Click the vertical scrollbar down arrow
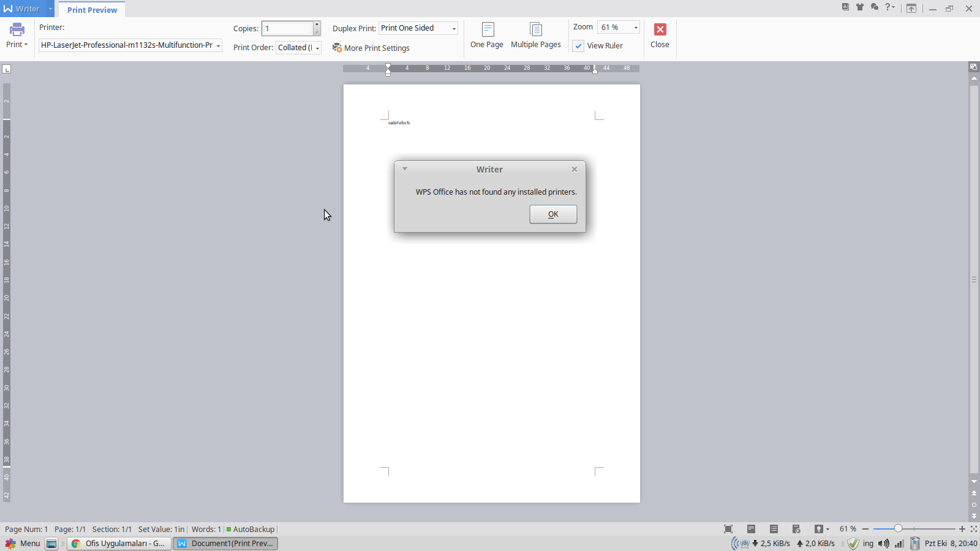This screenshot has height=551, width=980. point(974,482)
